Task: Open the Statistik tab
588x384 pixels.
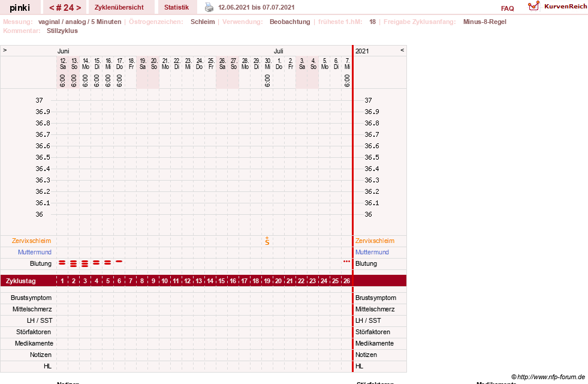Action: coord(176,7)
